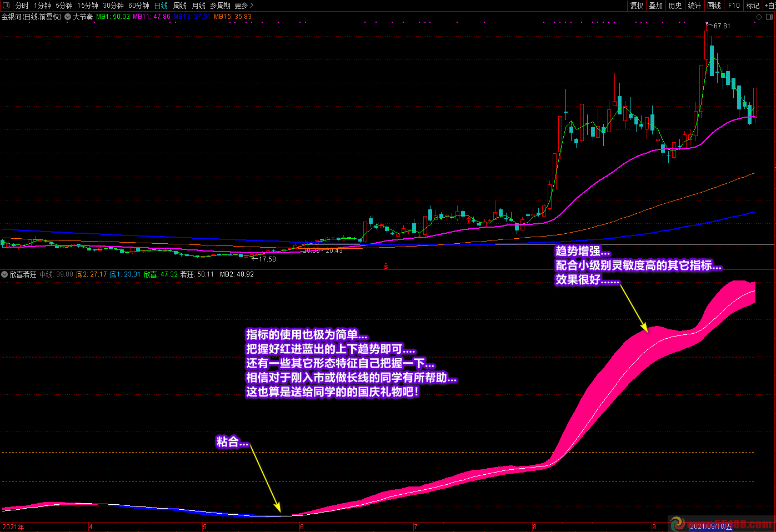Click the red S marker below the price chart
The image size is (776, 532).
pos(386,267)
